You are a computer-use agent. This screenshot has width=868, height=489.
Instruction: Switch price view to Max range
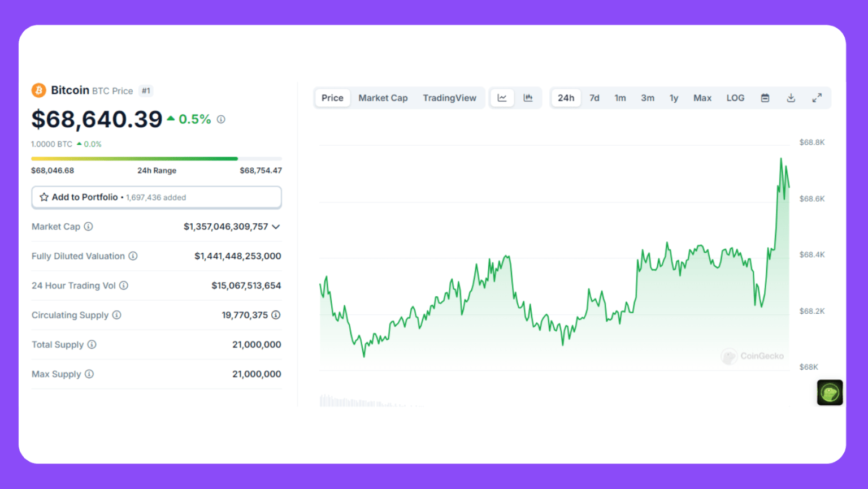coord(702,97)
